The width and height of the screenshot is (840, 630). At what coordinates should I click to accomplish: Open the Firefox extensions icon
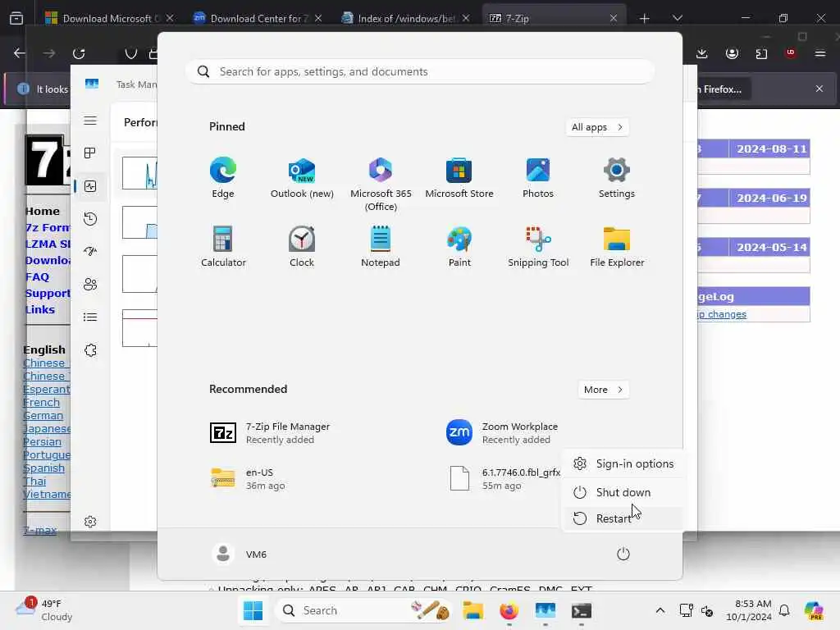click(761, 53)
